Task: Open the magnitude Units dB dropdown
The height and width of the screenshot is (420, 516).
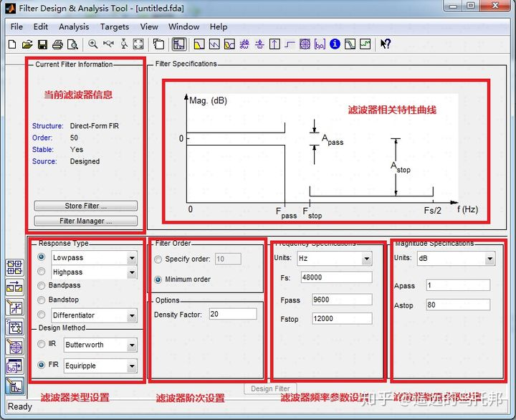Action: tap(489, 259)
